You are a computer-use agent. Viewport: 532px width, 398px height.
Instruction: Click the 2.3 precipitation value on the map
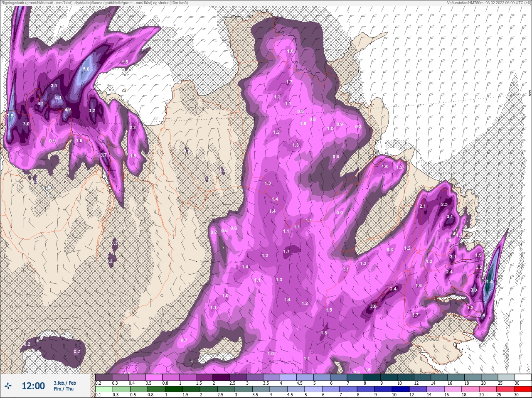tap(133, 128)
